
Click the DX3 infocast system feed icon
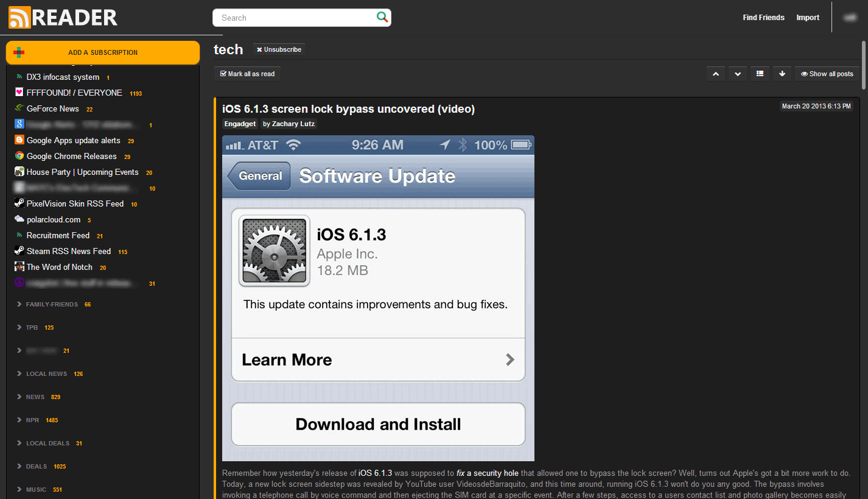(19, 77)
